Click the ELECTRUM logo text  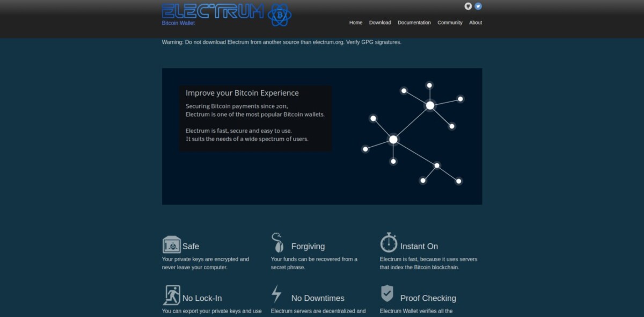[213, 11]
